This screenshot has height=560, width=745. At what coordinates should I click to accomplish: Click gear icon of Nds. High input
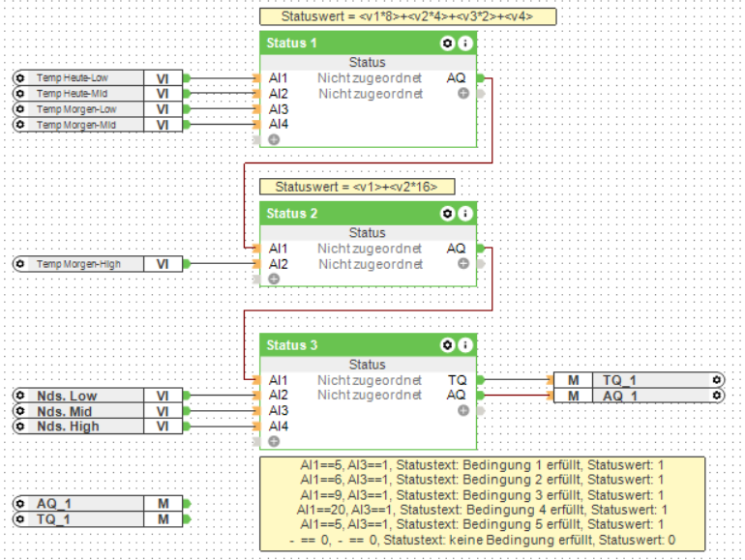click(x=20, y=427)
